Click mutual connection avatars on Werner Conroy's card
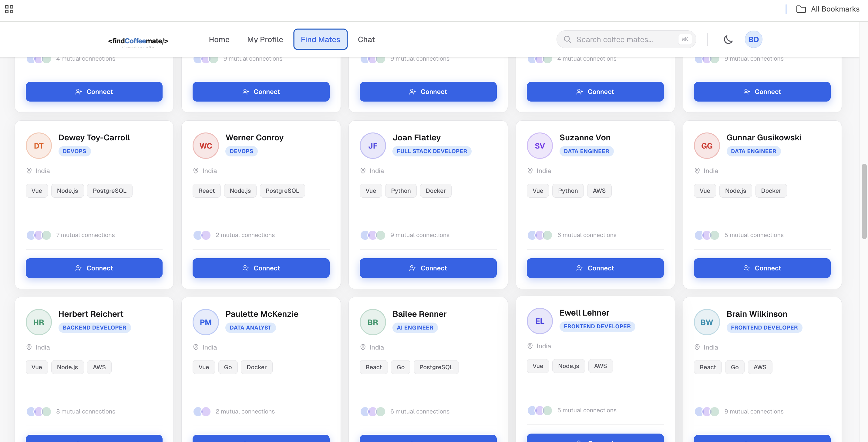This screenshot has height=442, width=868. point(202,235)
